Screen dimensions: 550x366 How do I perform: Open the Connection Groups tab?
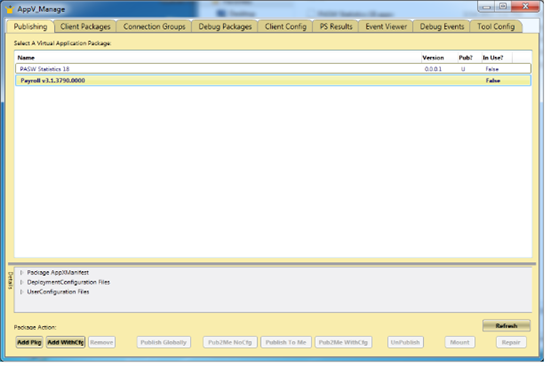click(154, 27)
